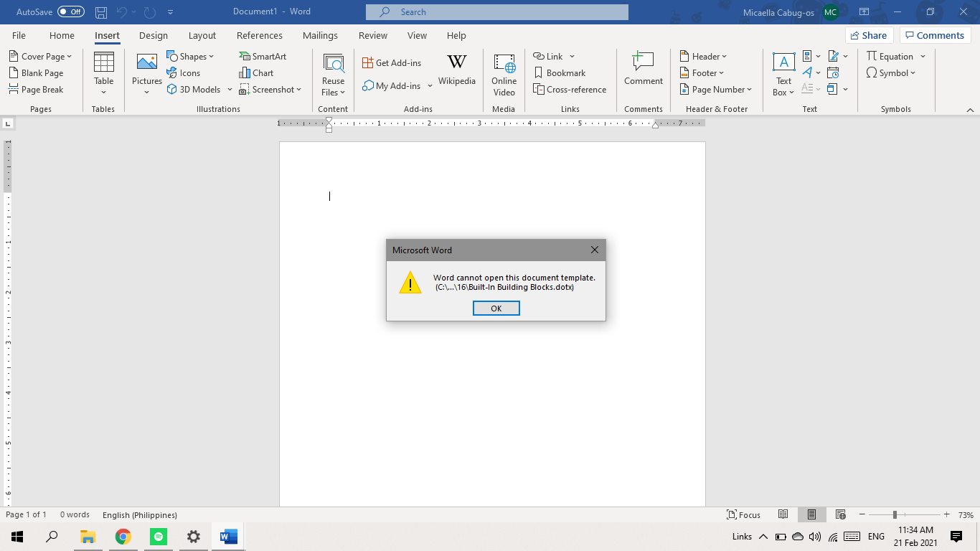This screenshot has height=551, width=980.
Task: Open the My Add-ins button
Action: coord(392,85)
